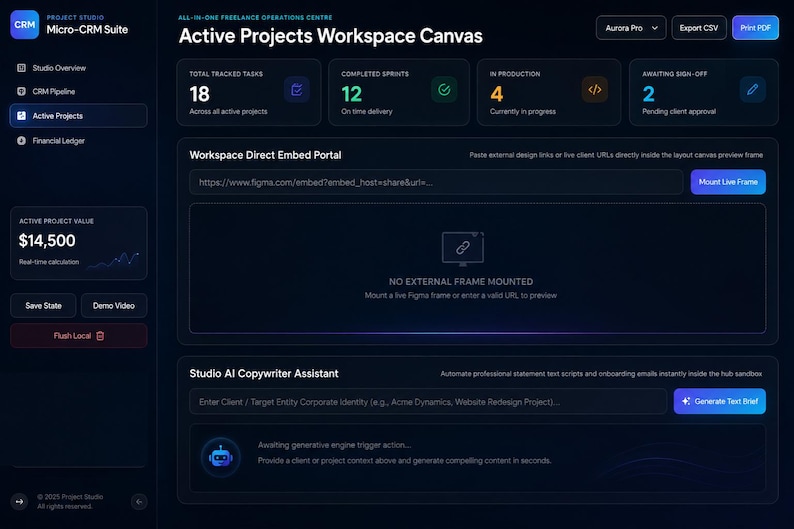Click the green checkmark icon in Completed Sprints
Image resolution: width=794 pixels, height=529 pixels.
point(444,90)
